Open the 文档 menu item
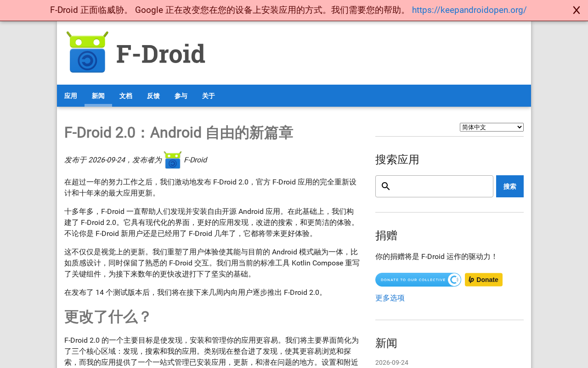 126,96
